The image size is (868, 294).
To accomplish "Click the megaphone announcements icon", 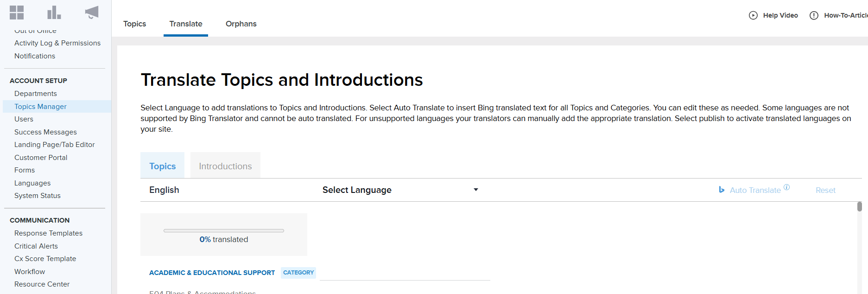I will pos(92,13).
